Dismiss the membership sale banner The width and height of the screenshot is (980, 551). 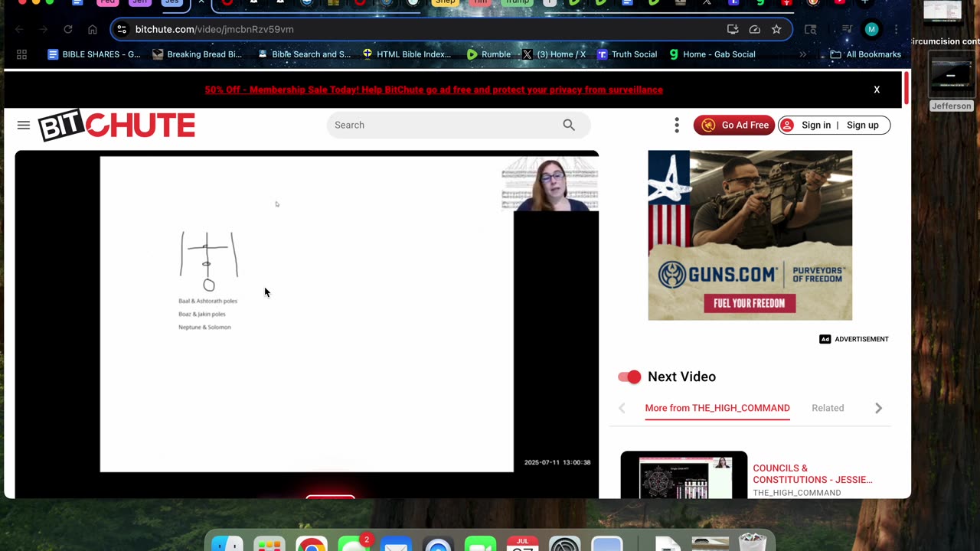pos(877,90)
